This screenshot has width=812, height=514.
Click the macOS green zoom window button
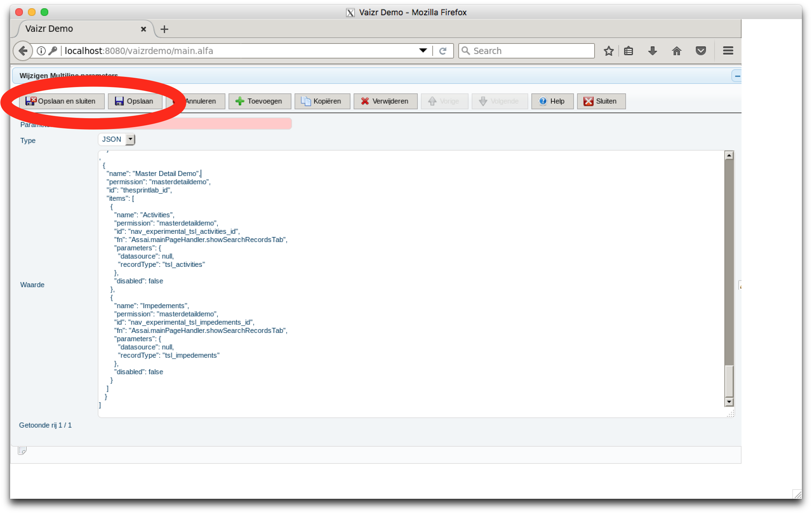(44, 12)
